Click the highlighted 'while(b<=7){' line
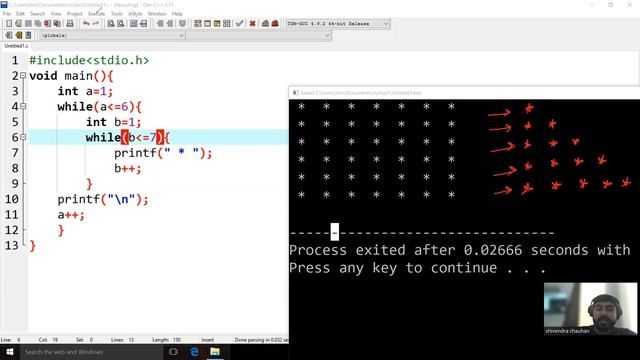 158,137
